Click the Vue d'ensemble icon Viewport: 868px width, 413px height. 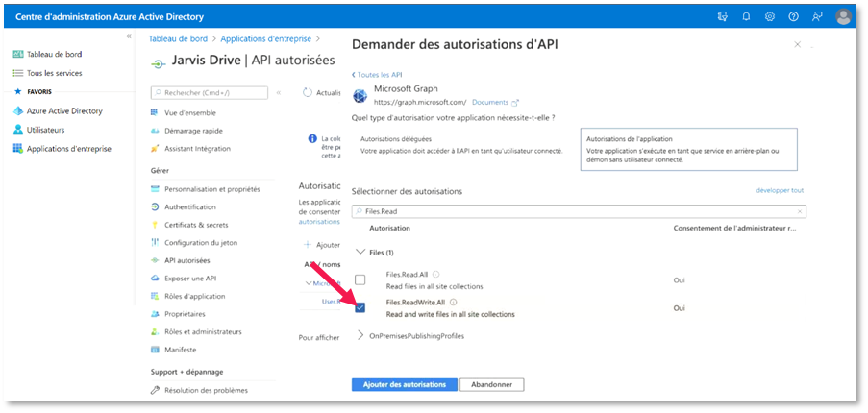coord(155,112)
